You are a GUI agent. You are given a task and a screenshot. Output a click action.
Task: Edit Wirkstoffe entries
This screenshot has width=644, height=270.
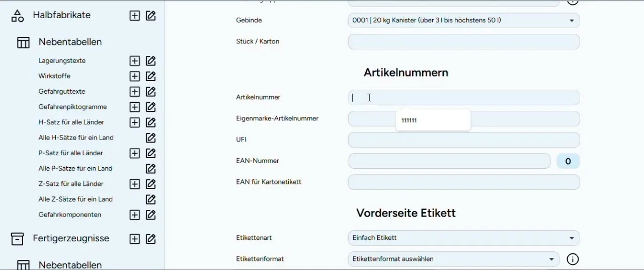150,77
